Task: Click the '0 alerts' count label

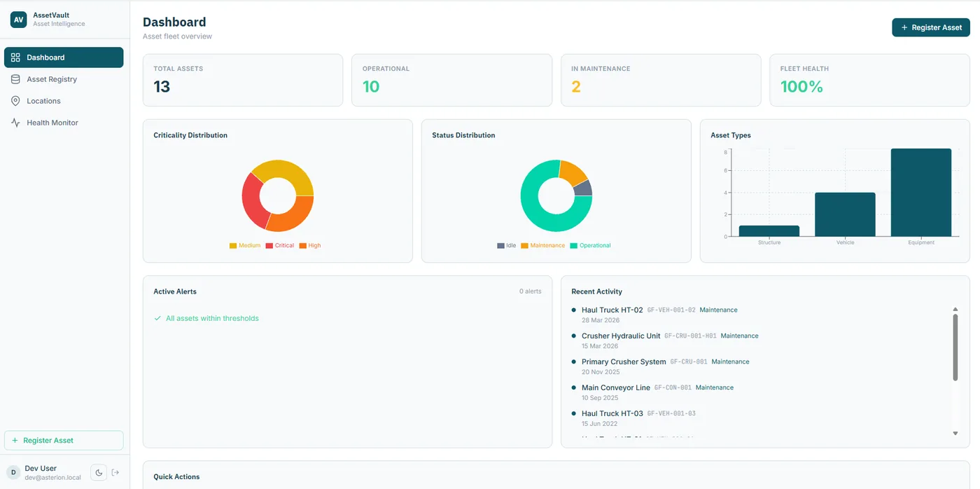Action: pos(530,291)
